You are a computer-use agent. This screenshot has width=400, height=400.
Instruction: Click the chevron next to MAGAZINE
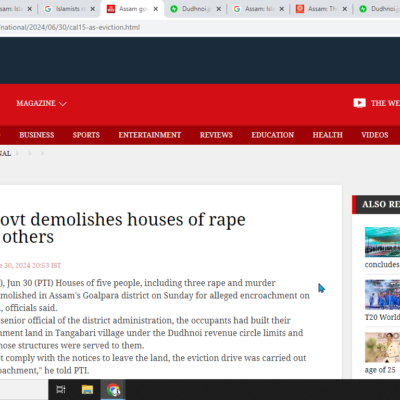[63, 104]
